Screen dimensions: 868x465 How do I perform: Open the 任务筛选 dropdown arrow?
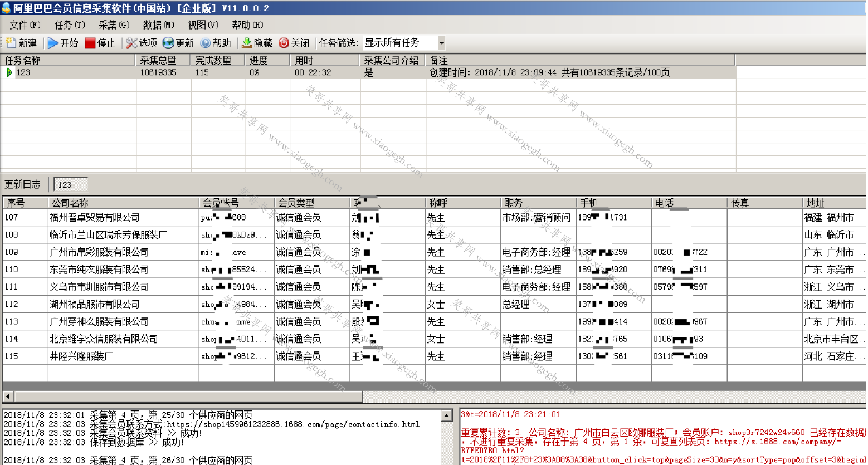click(x=441, y=43)
